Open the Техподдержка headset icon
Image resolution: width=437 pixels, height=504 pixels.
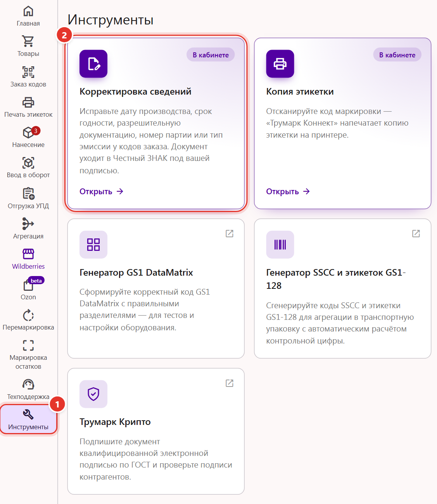[28, 384]
